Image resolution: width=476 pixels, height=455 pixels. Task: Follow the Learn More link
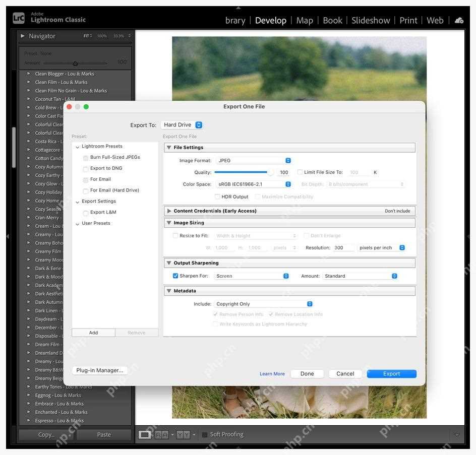pos(272,374)
